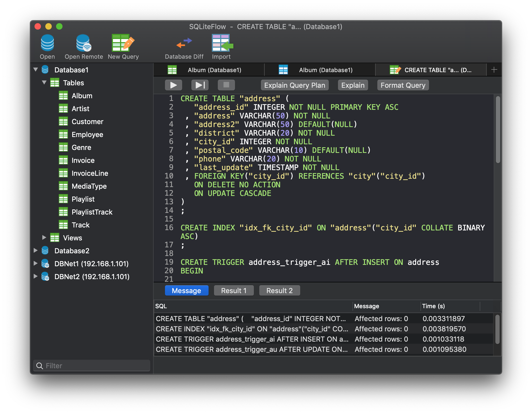
Task: Click editor line 10 FOREIGN KEY clause
Action: [x=309, y=176]
